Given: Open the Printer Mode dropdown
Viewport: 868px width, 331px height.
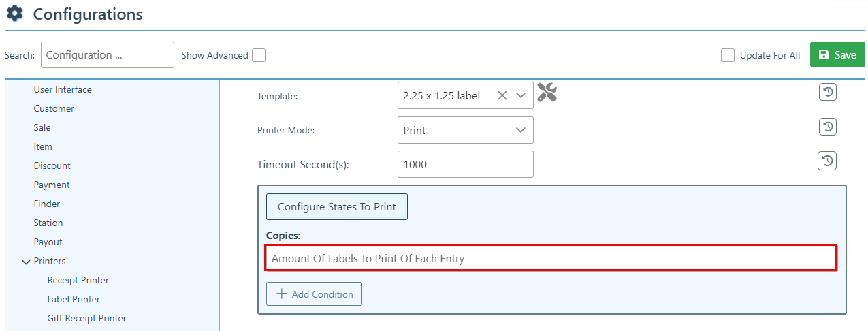Looking at the screenshot, I should pyautogui.click(x=465, y=130).
